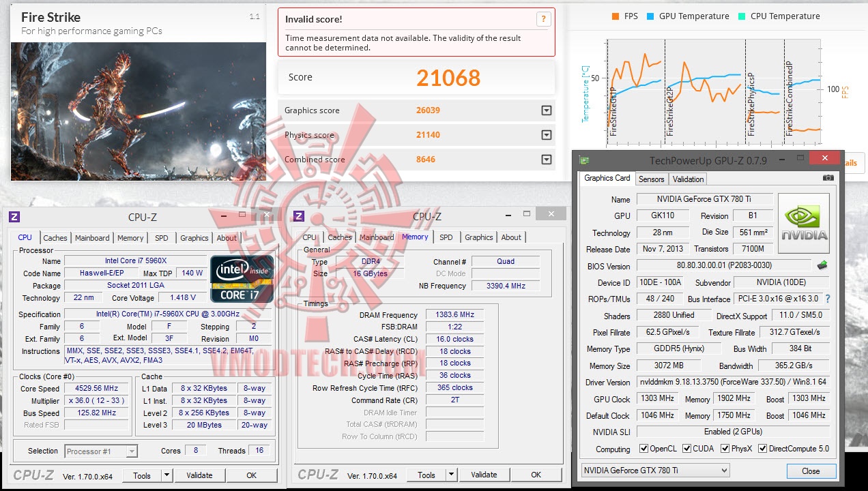The width and height of the screenshot is (868, 491).
Task: Open SPD tab in right CPU-Z window
Action: (446, 237)
